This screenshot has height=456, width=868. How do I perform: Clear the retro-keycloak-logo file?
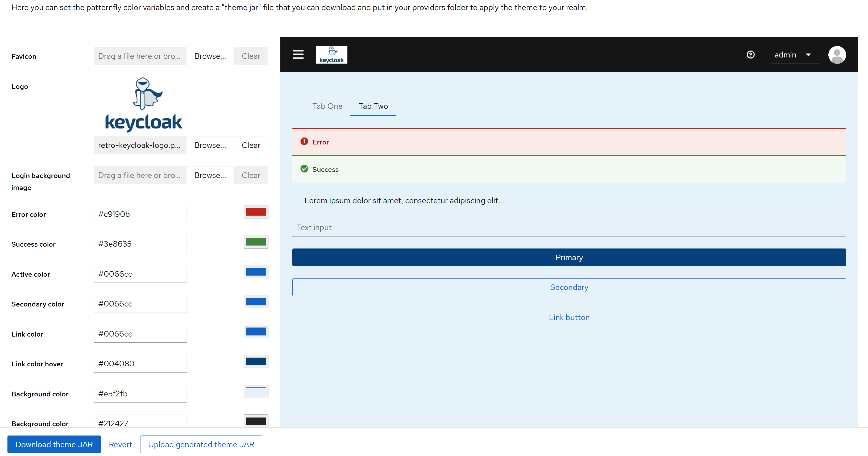pos(251,145)
